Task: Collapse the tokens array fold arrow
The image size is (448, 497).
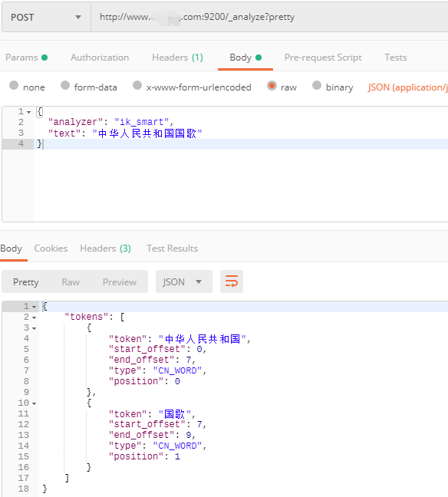Action: point(35,318)
